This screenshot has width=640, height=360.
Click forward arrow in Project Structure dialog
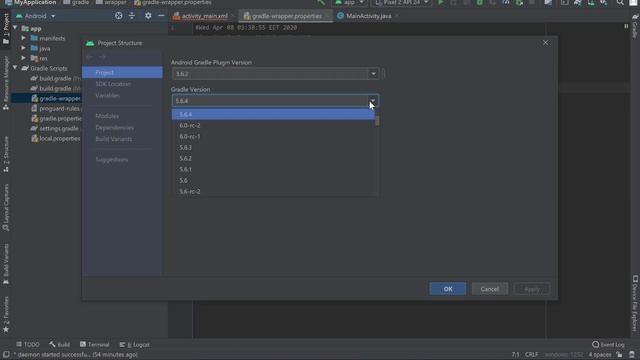coord(103,57)
